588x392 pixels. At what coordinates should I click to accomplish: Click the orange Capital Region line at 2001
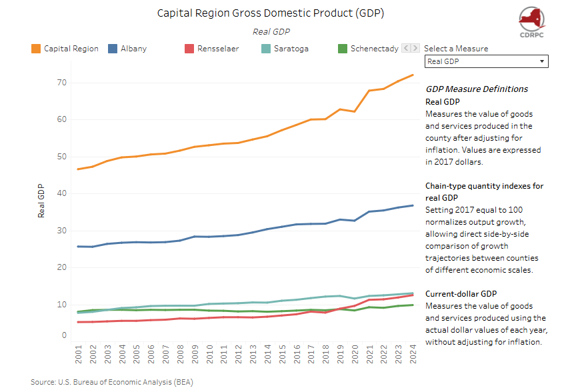(78, 169)
